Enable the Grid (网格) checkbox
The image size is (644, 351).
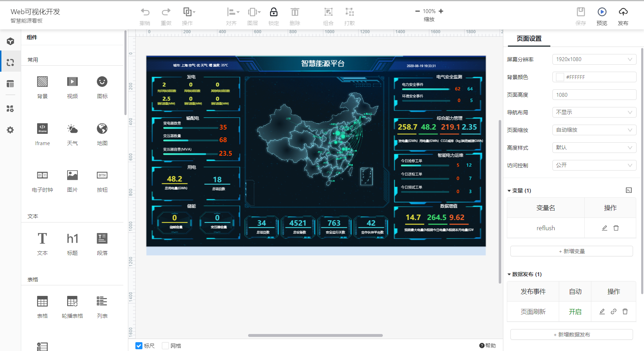click(x=165, y=346)
